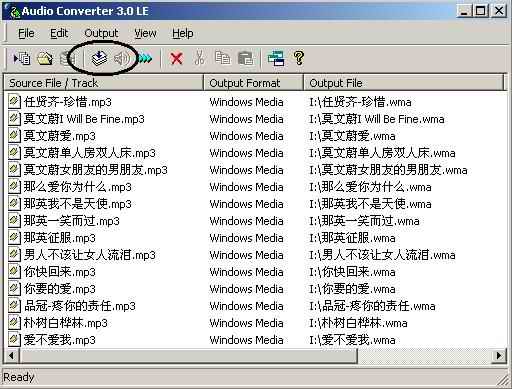Open the Output menu
This screenshot has height=389, width=512.
click(101, 33)
